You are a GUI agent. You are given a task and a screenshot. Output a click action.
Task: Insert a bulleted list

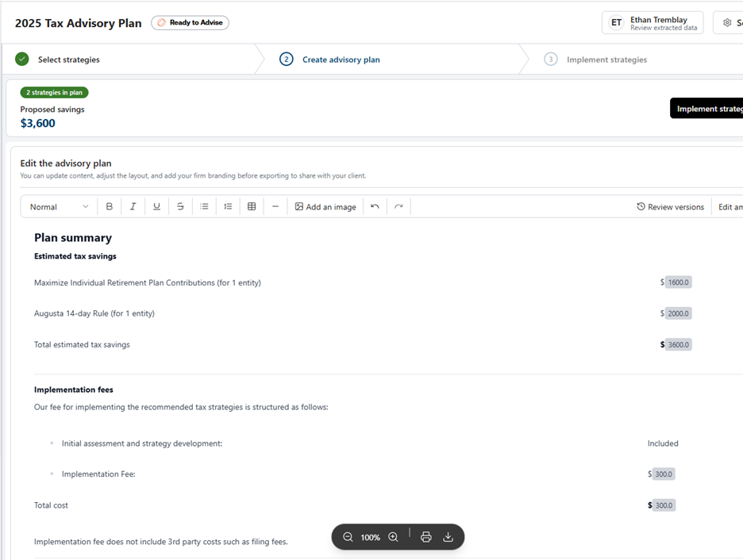point(204,207)
